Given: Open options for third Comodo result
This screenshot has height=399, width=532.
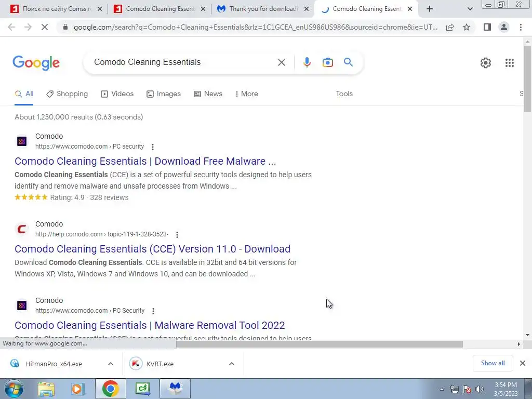Looking at the screenshot, I should [153, 311].
